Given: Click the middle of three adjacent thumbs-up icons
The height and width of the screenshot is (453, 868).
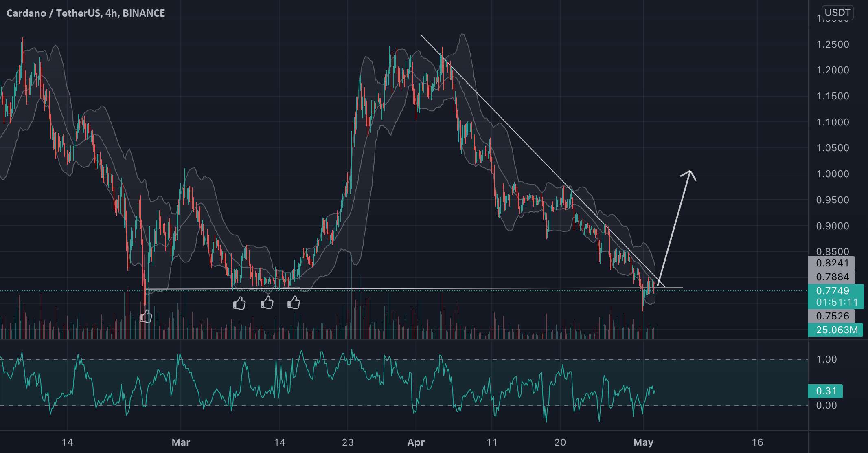Looking at the screenshot, I should pyautogui.click(x=267, y=302).
